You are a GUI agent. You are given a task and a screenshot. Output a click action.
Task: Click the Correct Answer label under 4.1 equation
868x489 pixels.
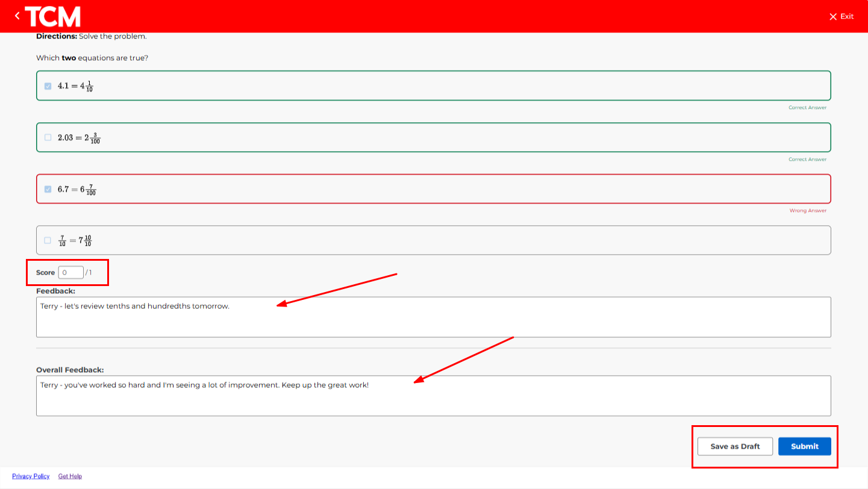coord(807,108)
